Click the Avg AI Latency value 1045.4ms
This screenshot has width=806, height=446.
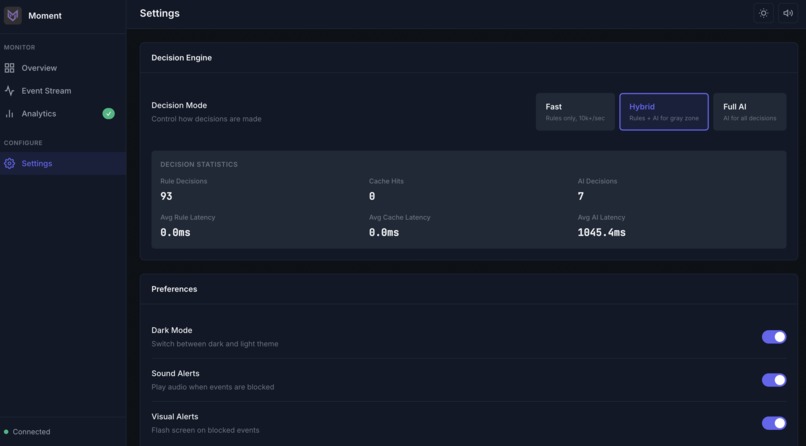(601, 233)
